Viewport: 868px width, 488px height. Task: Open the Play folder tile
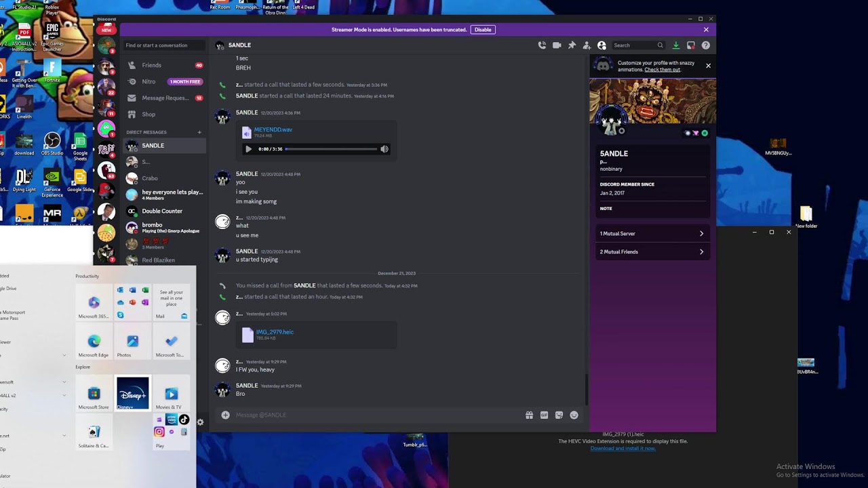click(x=171, y=432)
